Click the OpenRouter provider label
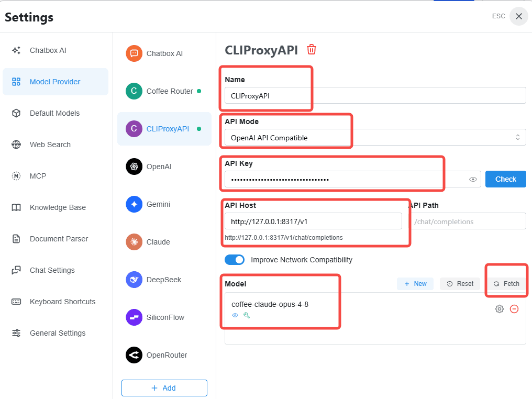 pos(167,355)
